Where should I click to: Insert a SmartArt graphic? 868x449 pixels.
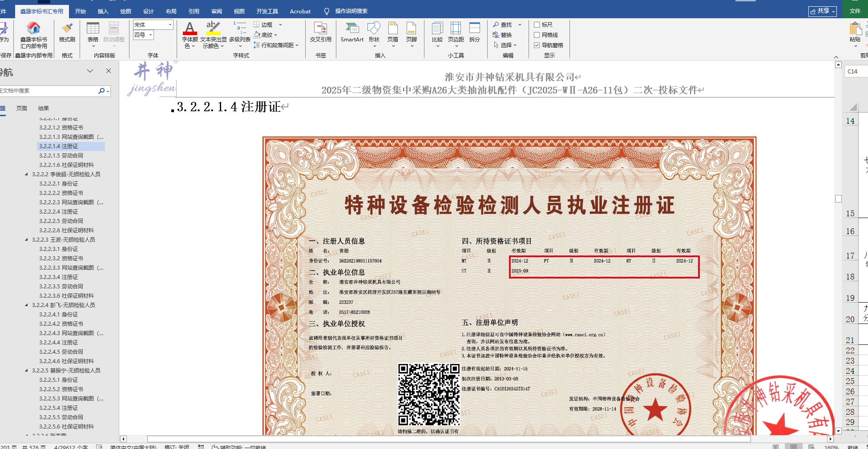(x=352, y=29)
